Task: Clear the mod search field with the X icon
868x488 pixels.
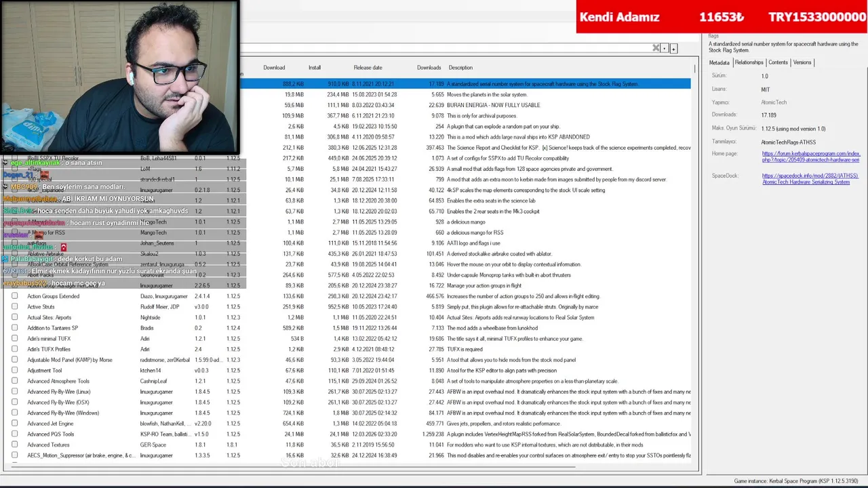Action: pyautogui.click(x=656, y=48)
